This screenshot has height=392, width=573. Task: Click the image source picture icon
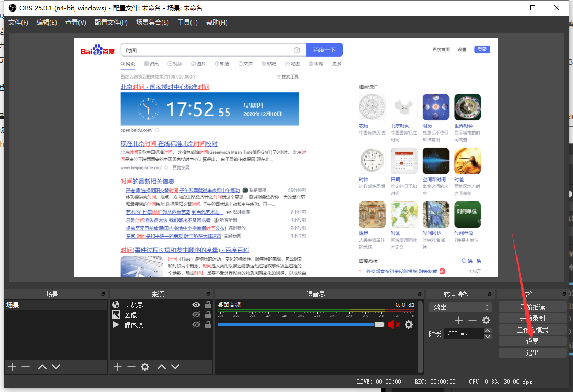(x=116, y=315)
